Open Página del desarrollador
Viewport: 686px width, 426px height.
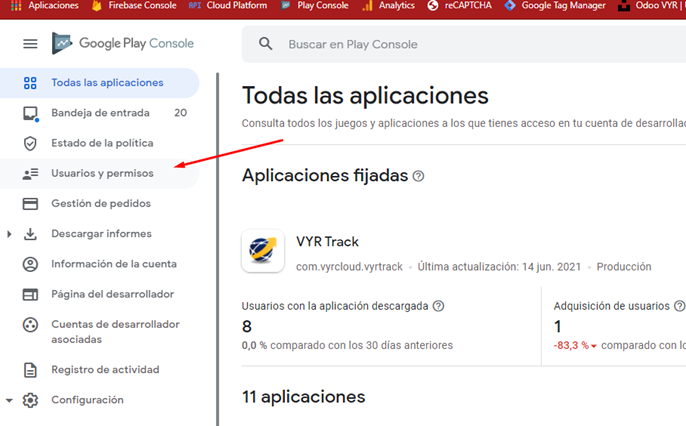pos(112,294)
